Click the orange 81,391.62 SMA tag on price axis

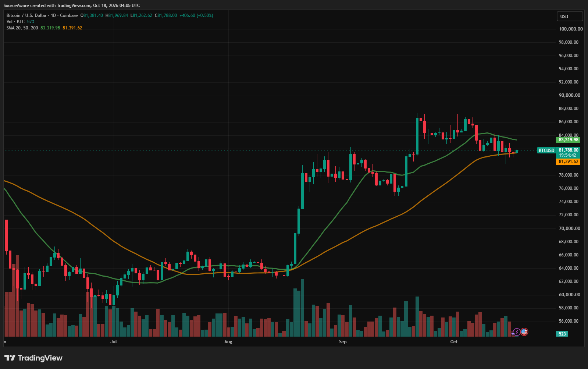[569, 162]
